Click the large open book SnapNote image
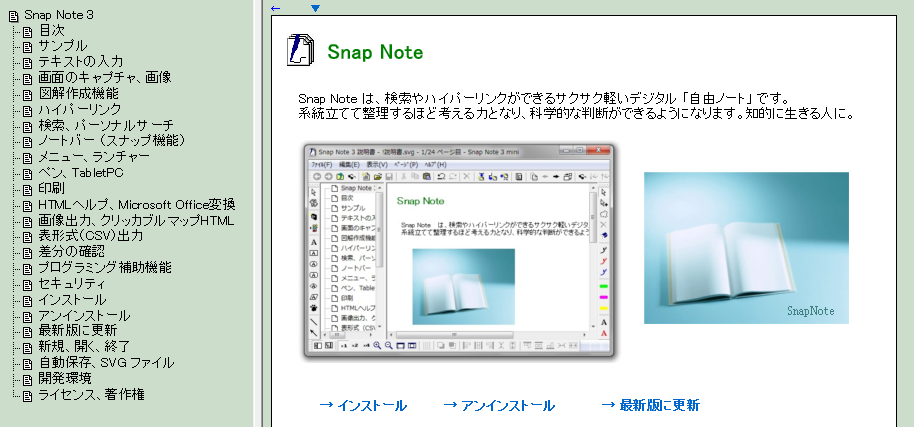This screenshot has height=427, width=914. (x=746, y=248)
